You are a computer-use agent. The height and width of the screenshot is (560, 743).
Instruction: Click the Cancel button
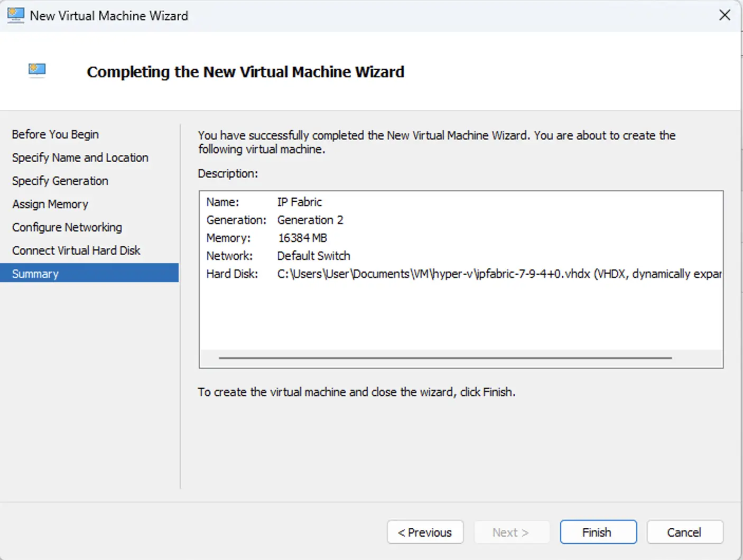pos(684,532)
